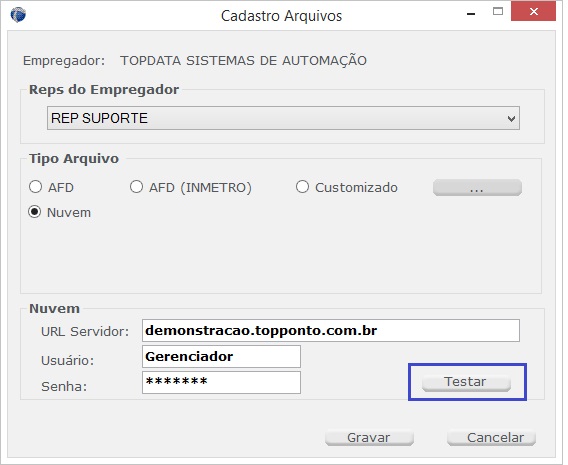Select the Nuvem radio button

pos(35,212)
